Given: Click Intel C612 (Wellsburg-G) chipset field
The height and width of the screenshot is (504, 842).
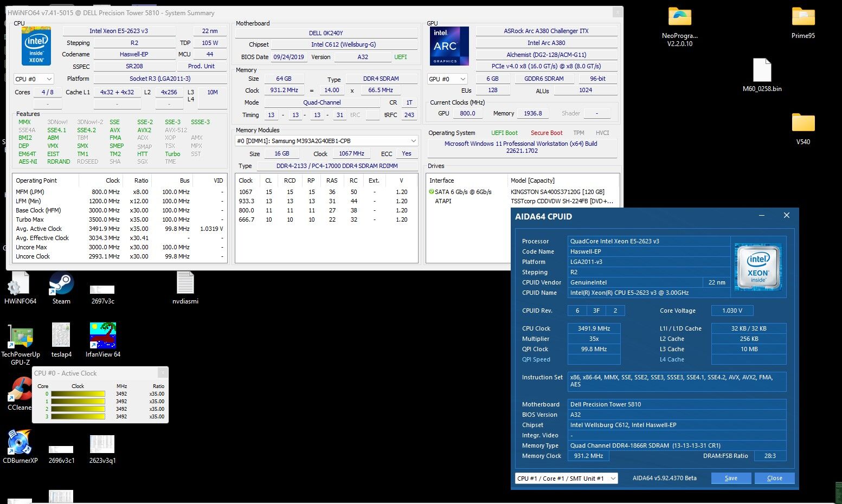Looking at the screenshot, I should click(344, 44).
